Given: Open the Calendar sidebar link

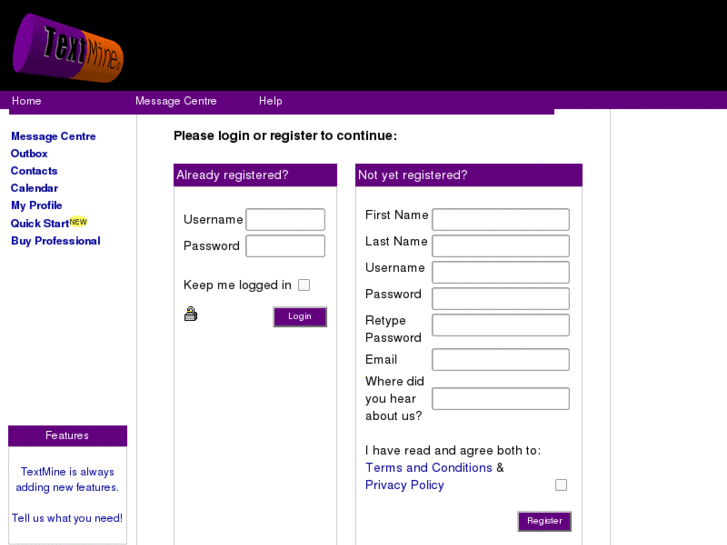Looking at the screenshot, I should (34, 188).
